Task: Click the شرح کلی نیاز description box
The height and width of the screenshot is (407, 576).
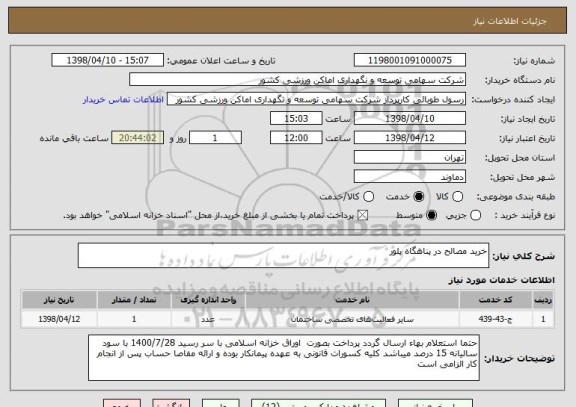Action: (x=283, y=255)
